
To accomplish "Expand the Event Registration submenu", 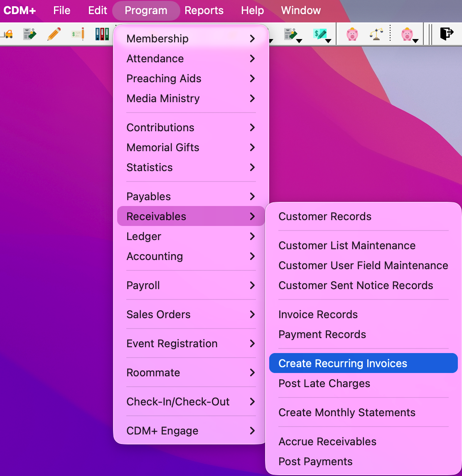I will coord(191,344).
